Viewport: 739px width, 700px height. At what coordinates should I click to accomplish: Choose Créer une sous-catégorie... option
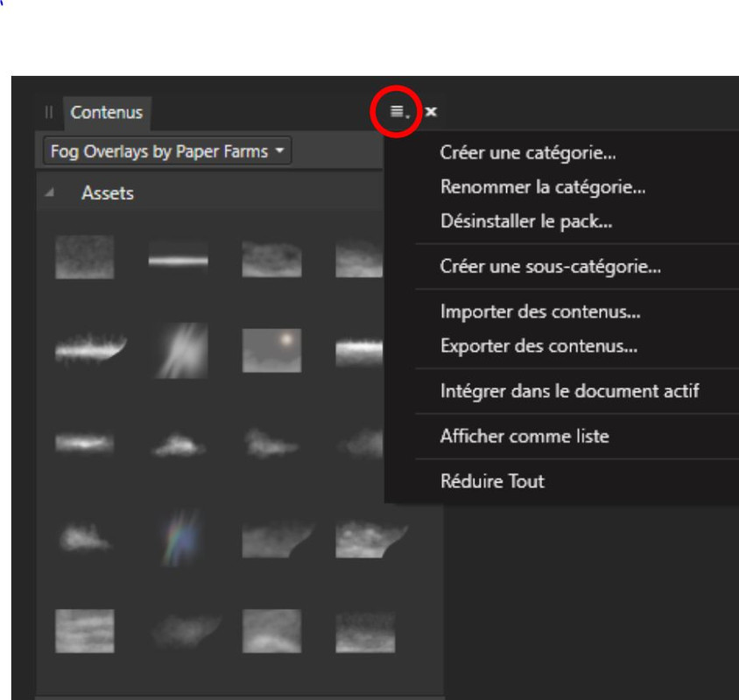click(x=550, y=267)
